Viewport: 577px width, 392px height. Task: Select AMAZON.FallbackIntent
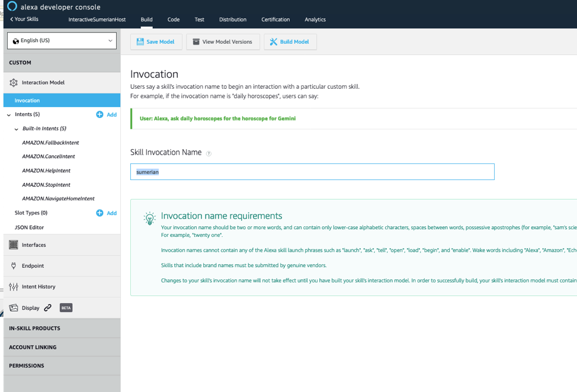pos(50,143)
